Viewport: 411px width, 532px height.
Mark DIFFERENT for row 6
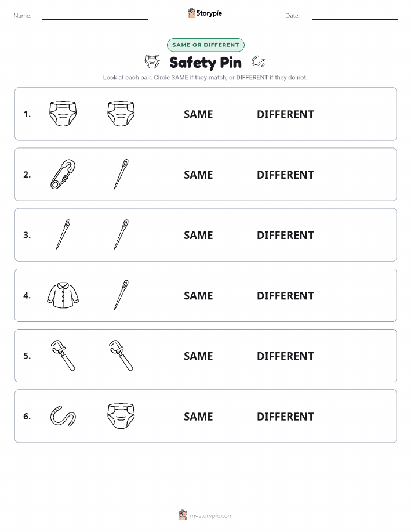pos(285,417)
